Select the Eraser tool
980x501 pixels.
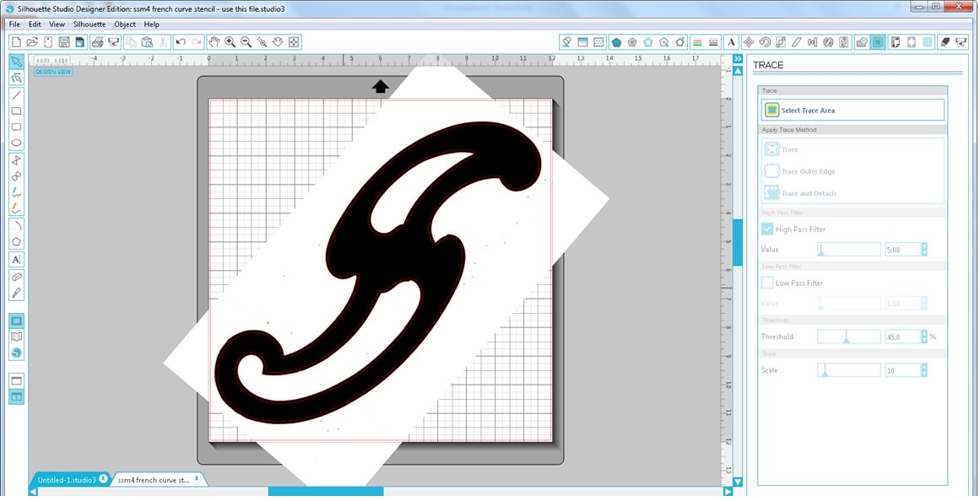tap(17, 277)
